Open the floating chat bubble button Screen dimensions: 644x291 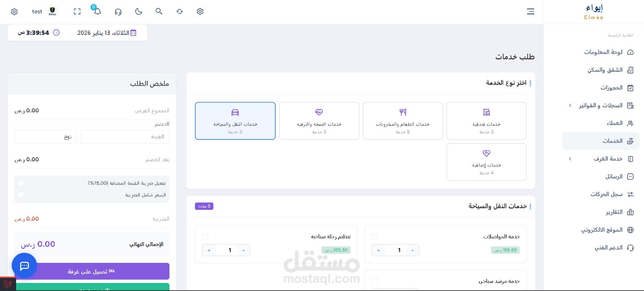tap(24, 265)
